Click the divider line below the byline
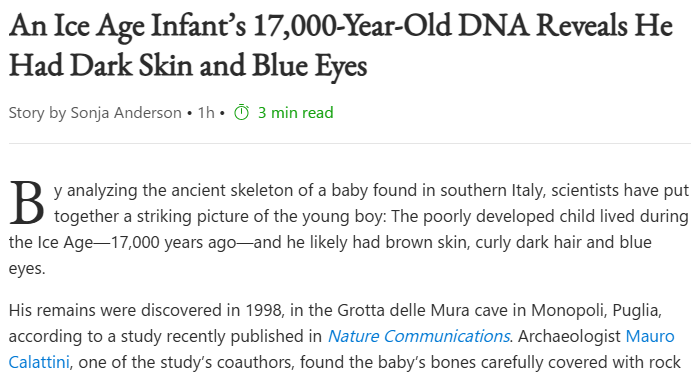The image size is (700, 373). coord(350,144)
